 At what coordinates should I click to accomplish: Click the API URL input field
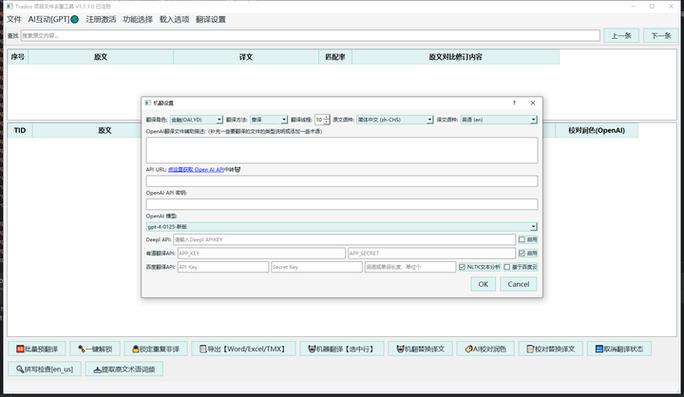tap(342, 181)
